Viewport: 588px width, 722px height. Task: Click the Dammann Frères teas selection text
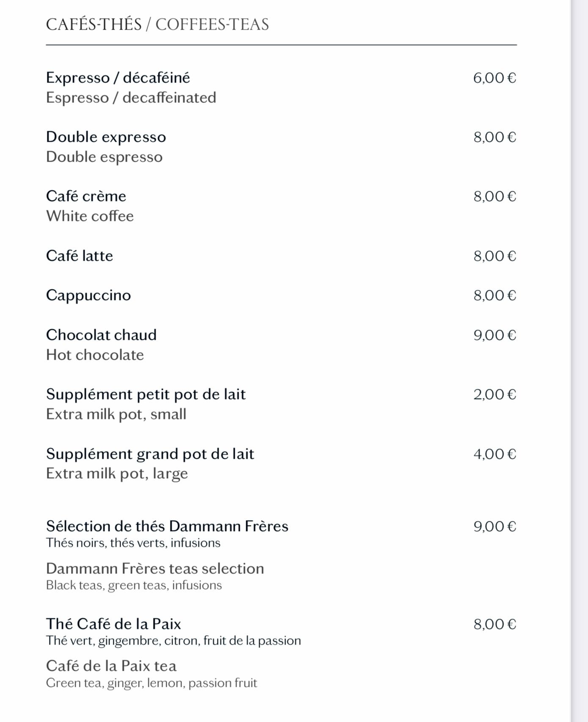pos(155,569)
